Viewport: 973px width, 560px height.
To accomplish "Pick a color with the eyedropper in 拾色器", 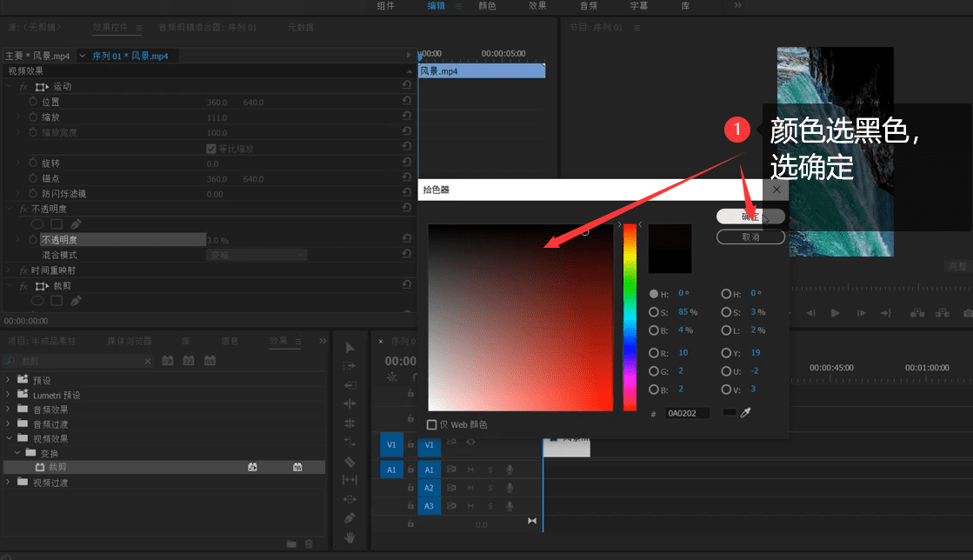I will click(746, 412).
